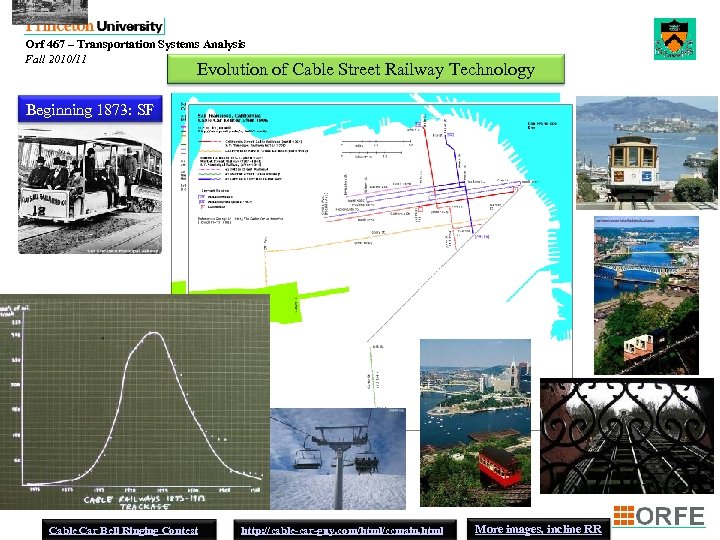
Task: Click the wrought-iron gate incline track photo
Action: tap(627, 436)
